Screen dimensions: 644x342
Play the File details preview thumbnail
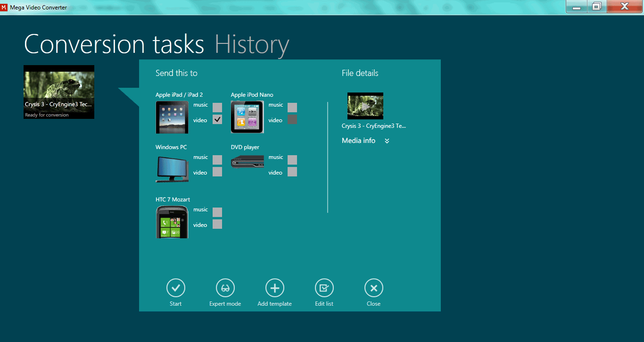point(365,106)
